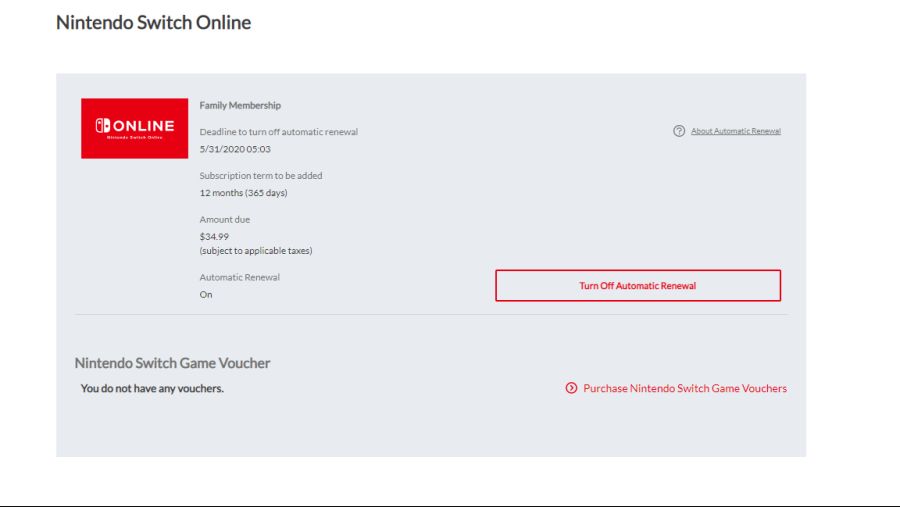
Task: Click the Amount due label
Action: tap(224, 219)
